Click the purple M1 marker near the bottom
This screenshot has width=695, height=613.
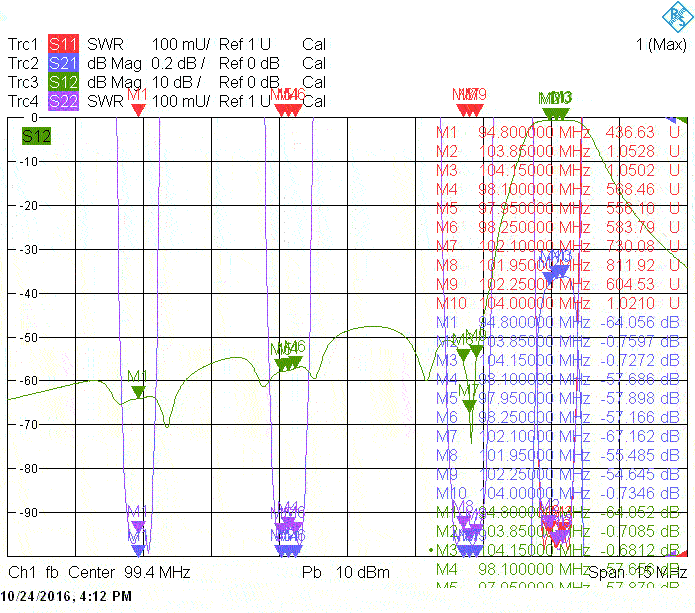click(x=138, y=525)
